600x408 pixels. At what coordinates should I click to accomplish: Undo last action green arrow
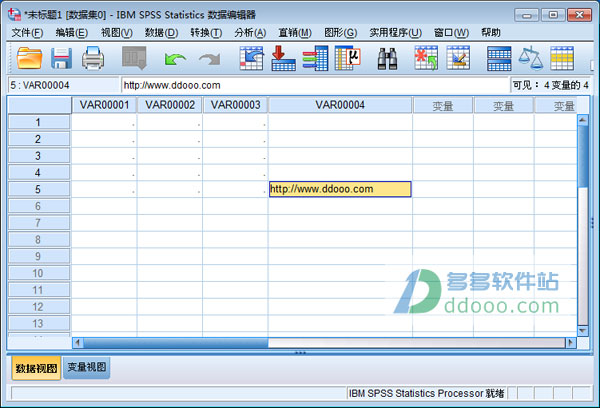pos(175,59)
